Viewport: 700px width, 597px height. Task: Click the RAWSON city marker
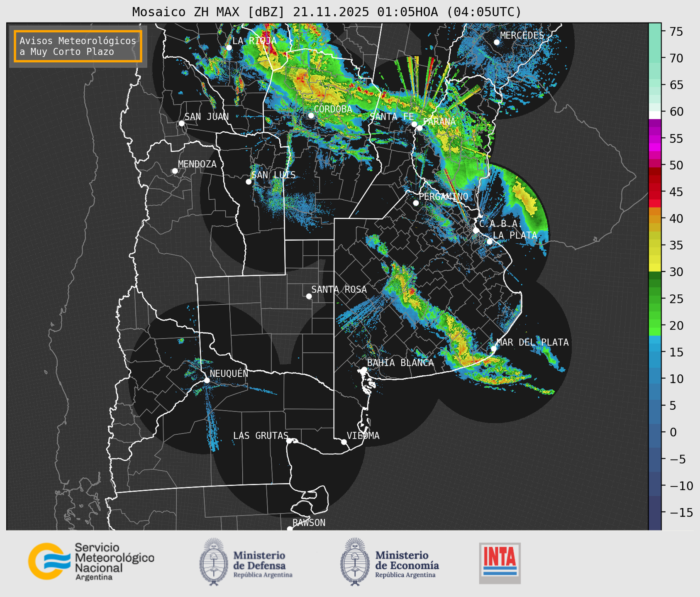[x=290, y=529]
